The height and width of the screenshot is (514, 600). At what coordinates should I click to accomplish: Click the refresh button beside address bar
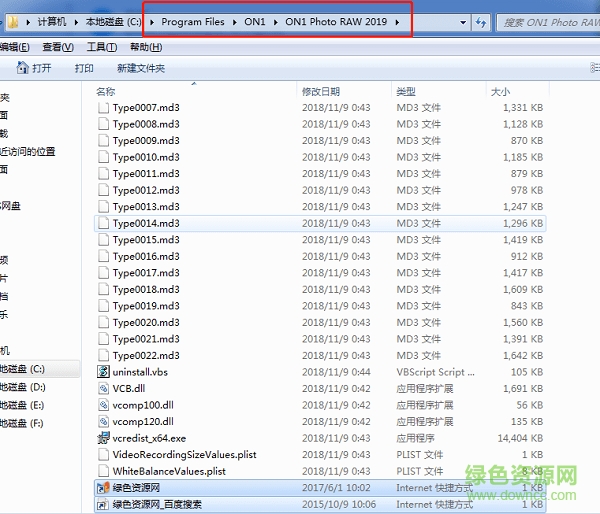click(481, 22)
